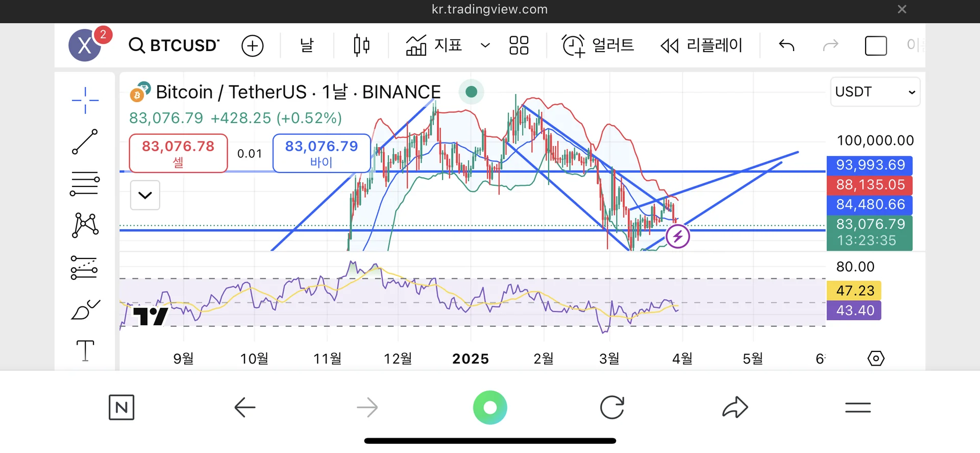Viewport: 980px width, 453px height.
Task: Create a new 얼러트 alert
Action: tap(598, 45)
